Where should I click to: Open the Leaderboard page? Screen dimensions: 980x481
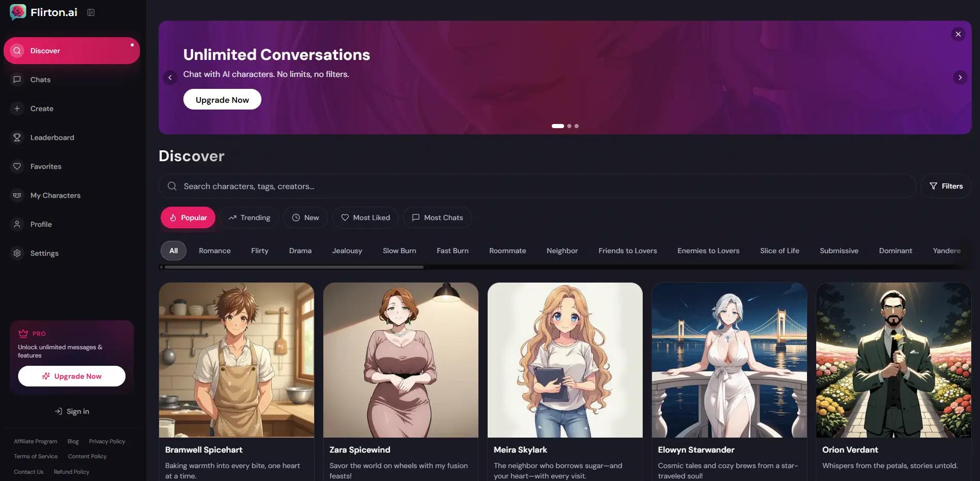click(72, 137)
